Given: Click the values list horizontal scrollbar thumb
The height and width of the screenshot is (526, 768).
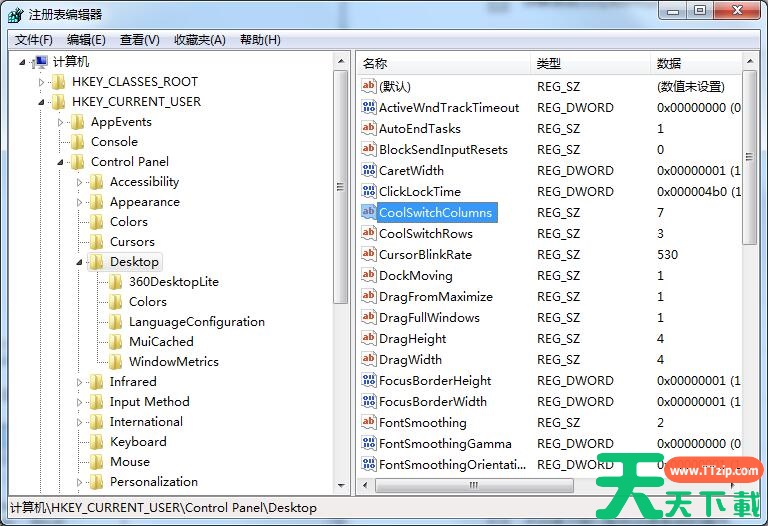Looking at the screenshot, I should pyautogui.click(x=474, y=486).
